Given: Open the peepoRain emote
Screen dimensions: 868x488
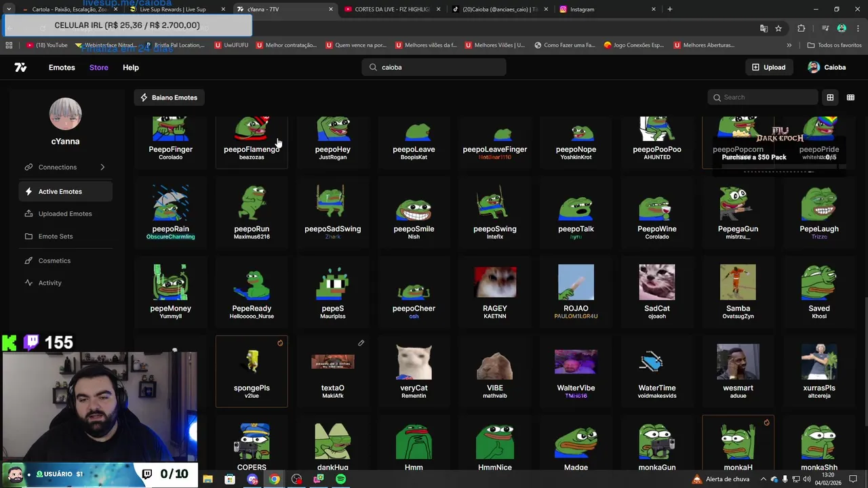Looking at the screenshot, I should (x=171, y=212).
